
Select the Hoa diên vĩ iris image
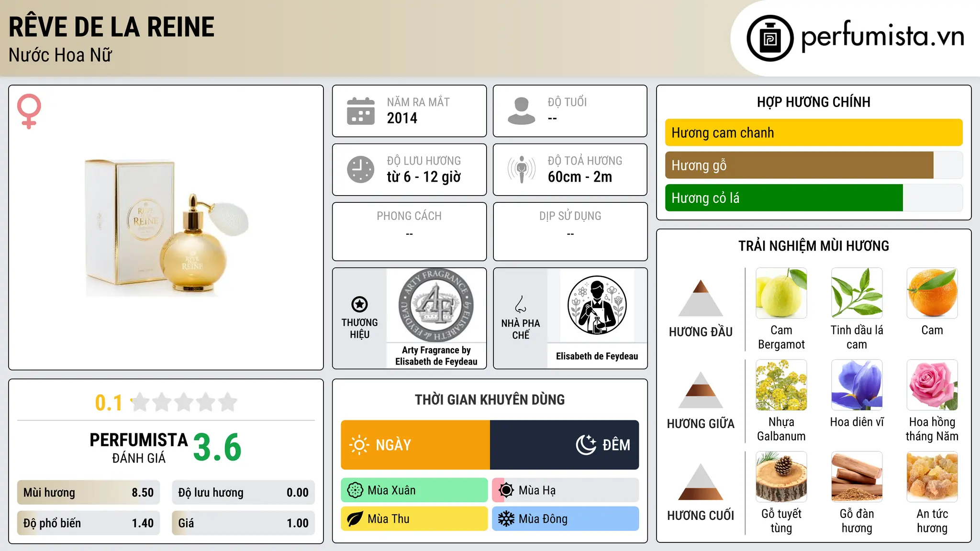click(857, 385)
